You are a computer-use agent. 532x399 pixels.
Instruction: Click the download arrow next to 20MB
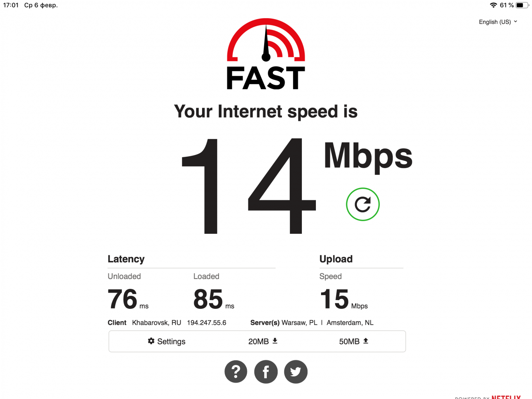point(275,341)
